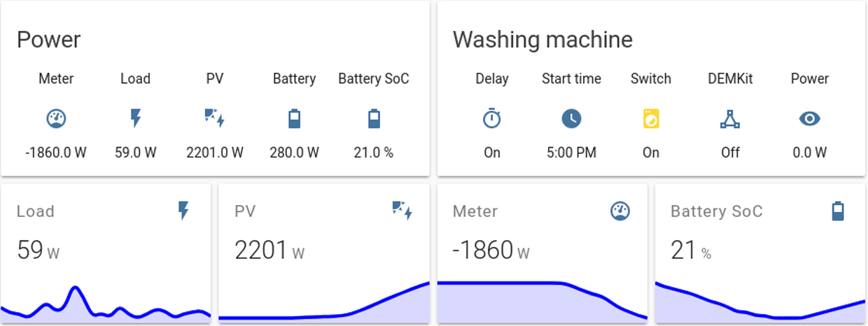The width and height of the screenshot is (868, 326).
Task: Open the Battery SoC graph card
Action: click(x=760, y=254)
